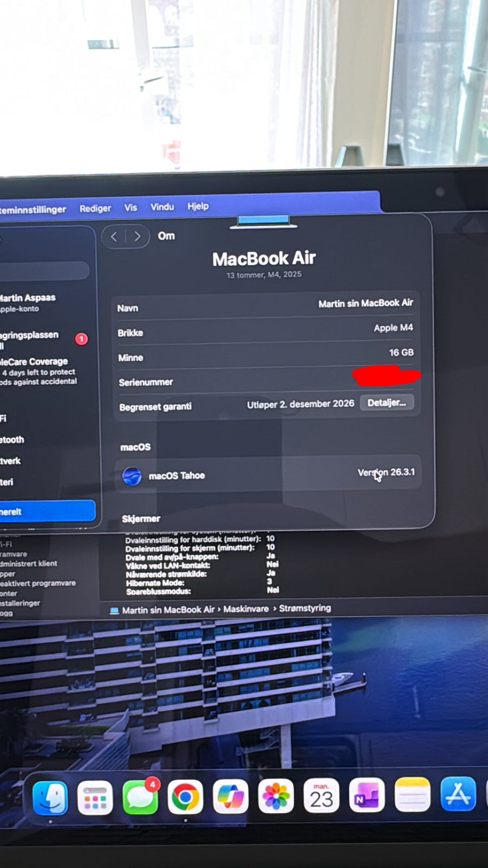Select Administrert klient in System Information sidebar
Image resolution: width=488 pixels, height=868 pixels.
click(x=28, y=564)
